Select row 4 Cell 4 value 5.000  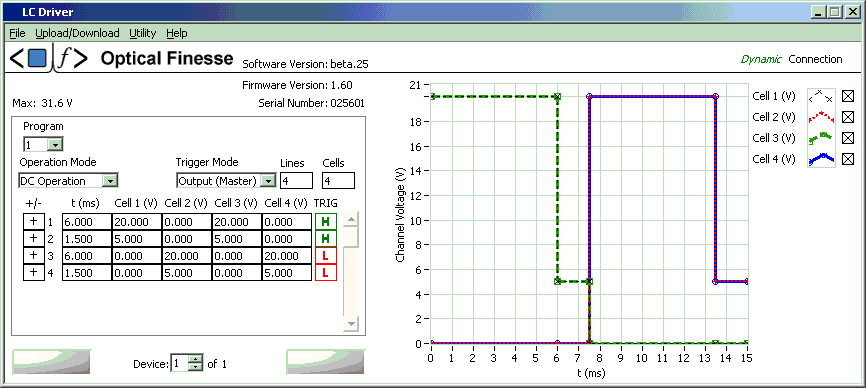[287, 273]
